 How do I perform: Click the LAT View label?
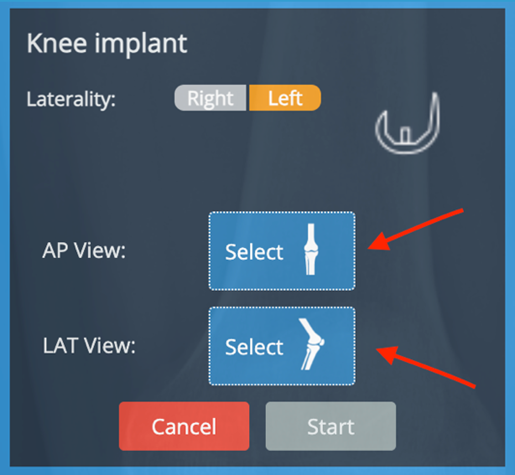(89, 346)
